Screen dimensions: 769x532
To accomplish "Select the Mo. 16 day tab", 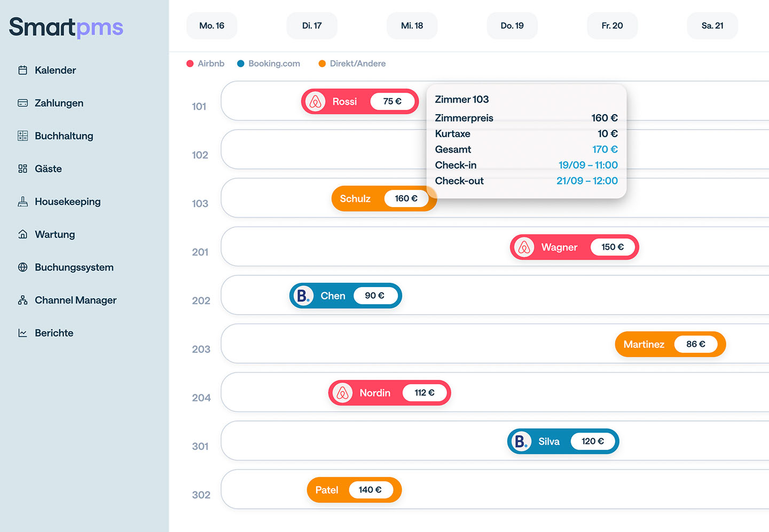I will click(x=211, y=26).
